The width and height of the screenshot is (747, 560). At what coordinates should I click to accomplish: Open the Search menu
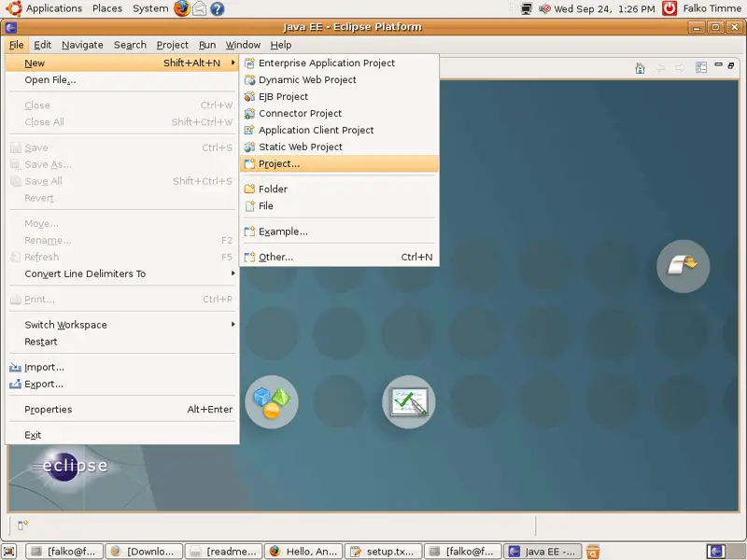tap(130, 45)
